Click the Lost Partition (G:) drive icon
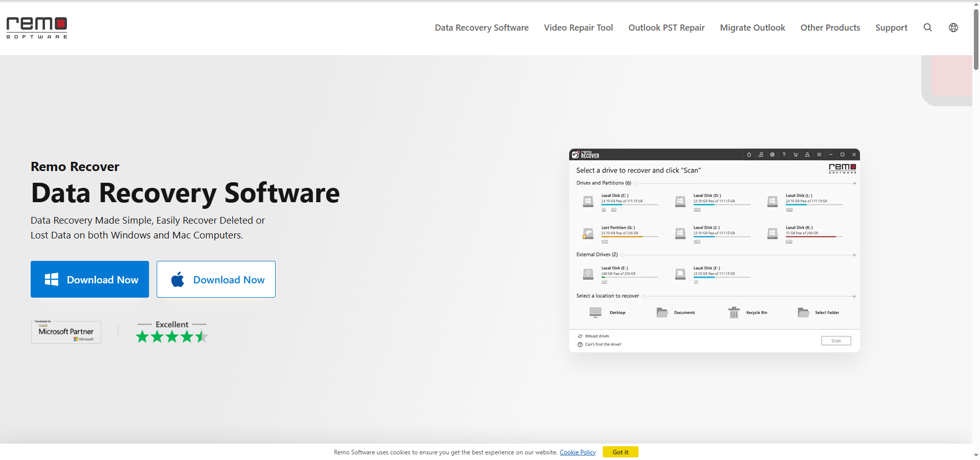Image resolution: width=980 pixels, height=460 pixels. pos(588,233)
